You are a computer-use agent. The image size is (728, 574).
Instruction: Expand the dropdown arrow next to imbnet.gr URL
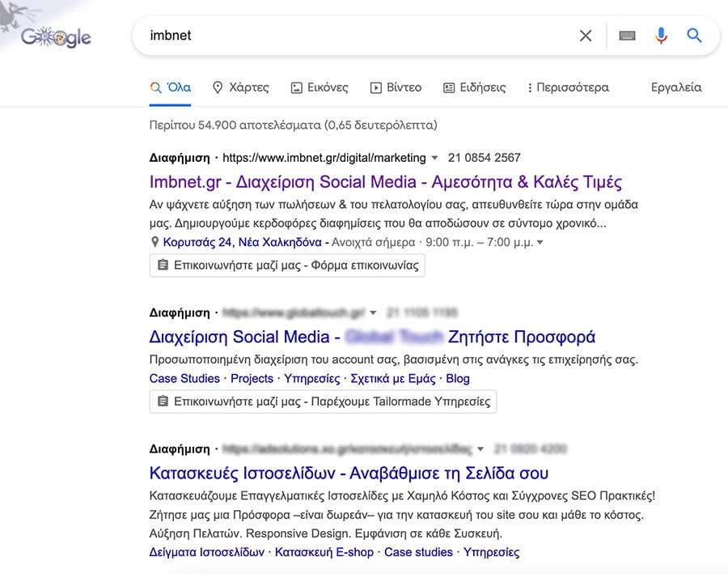point(436,158)
